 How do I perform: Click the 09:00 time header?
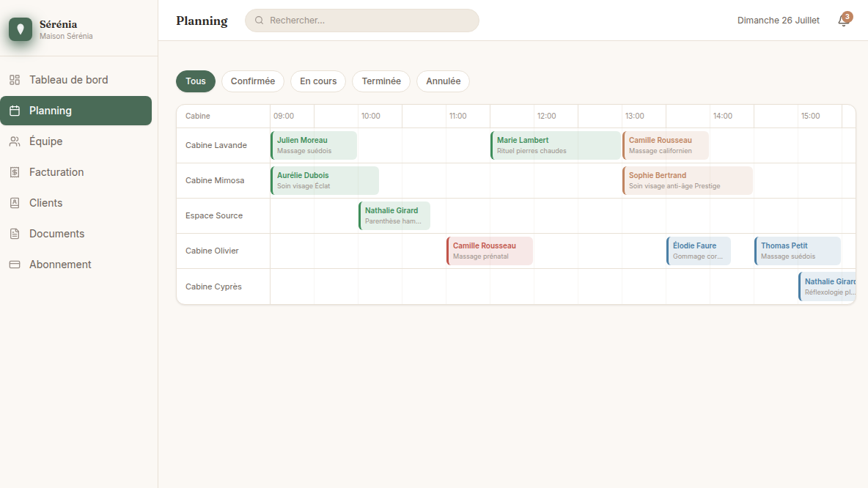click(284, 117)
